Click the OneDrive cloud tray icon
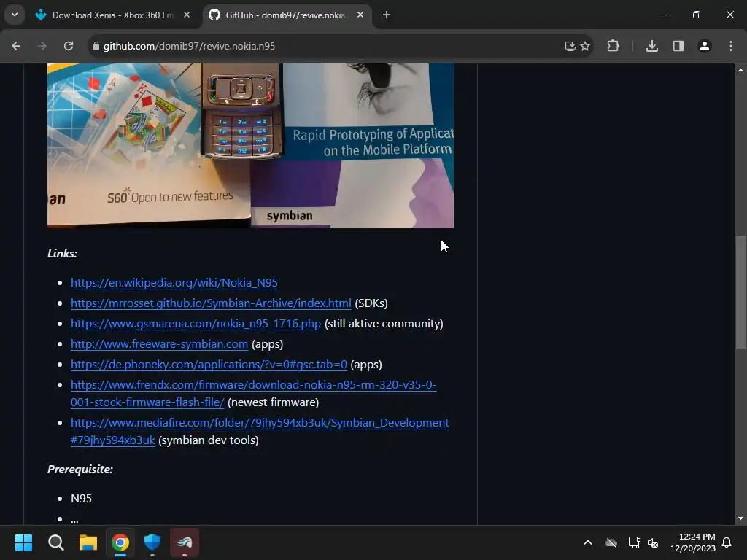The image size is (747, 560). (x=611, y=542)
